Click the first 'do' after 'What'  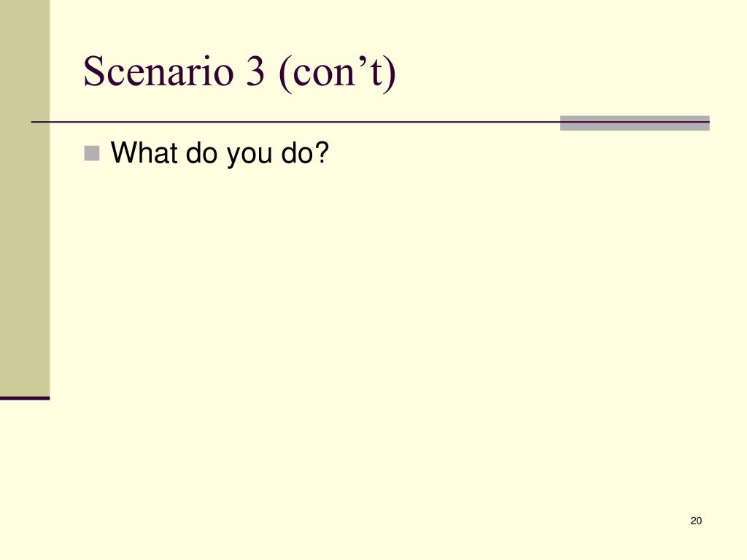[x=202, y=152]
